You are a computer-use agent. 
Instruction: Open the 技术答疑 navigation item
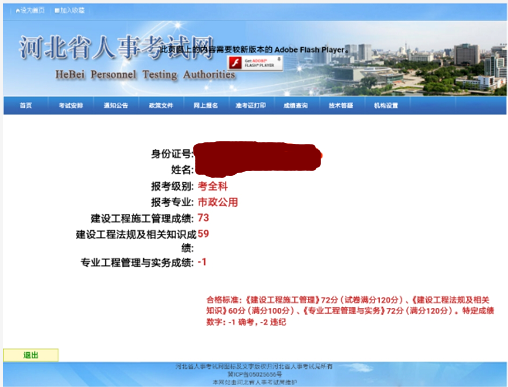tap(341, 105)
